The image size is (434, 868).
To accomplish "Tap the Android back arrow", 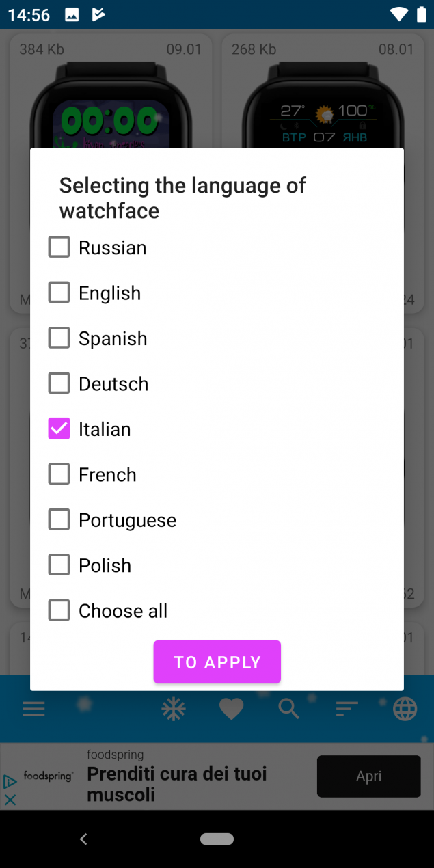I will pyautogui.click(x=83, y=839).
